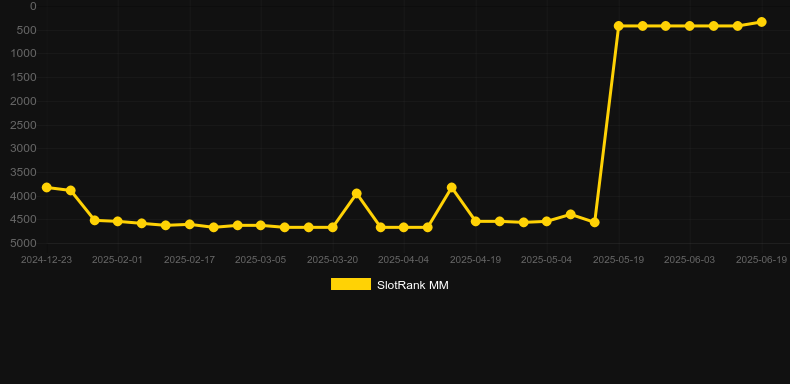The width and height of the screenshot is (790, 384).
Task: Select the data point at 2025-02-17
Action: tap(189, 224)
